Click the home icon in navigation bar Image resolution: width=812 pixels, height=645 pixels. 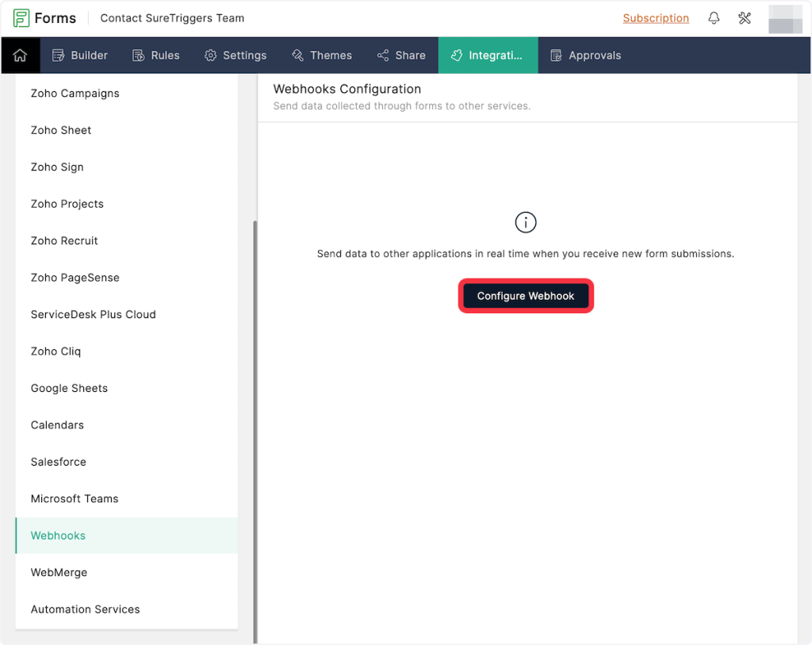[x=20, y=56]
